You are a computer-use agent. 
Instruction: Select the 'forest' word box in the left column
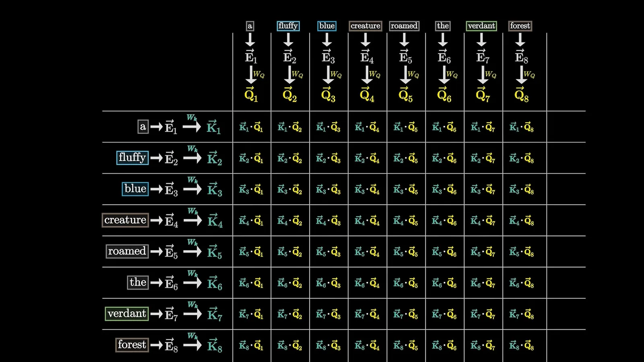pos(132,345)
